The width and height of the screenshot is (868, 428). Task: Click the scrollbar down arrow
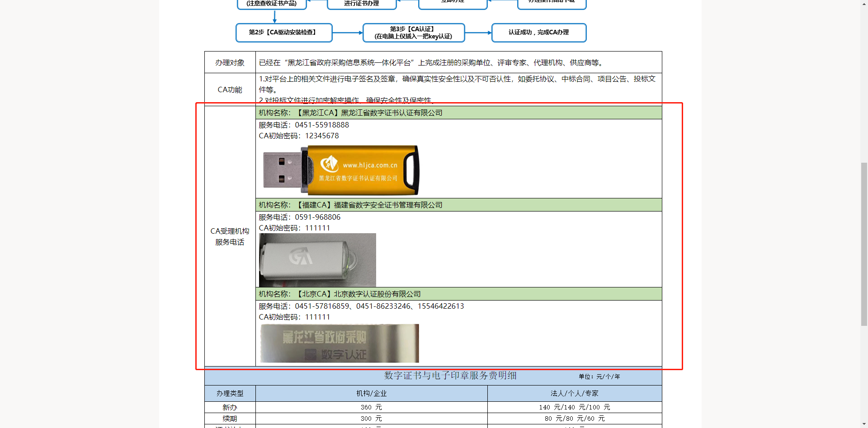pos(864,424)
